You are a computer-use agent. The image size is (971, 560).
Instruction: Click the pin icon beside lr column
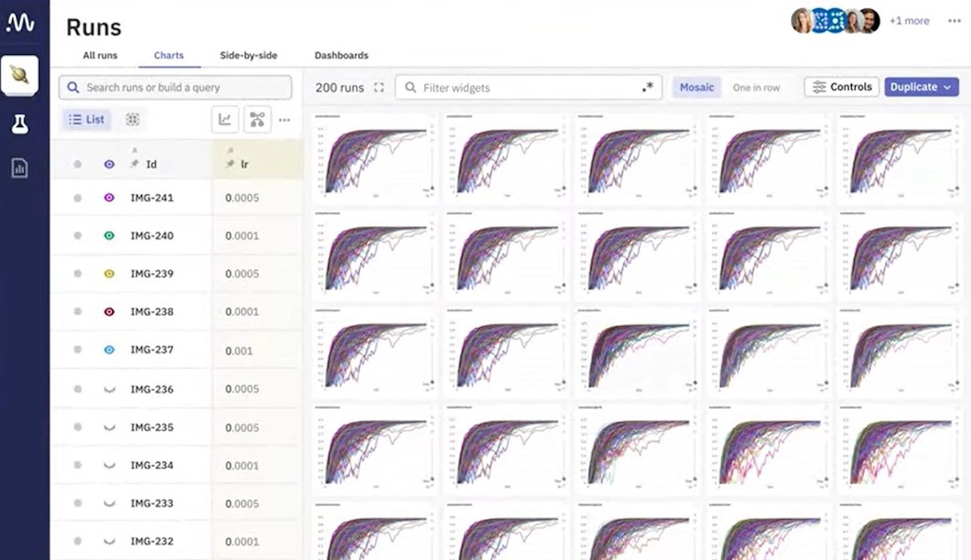(x=231, y=164)
